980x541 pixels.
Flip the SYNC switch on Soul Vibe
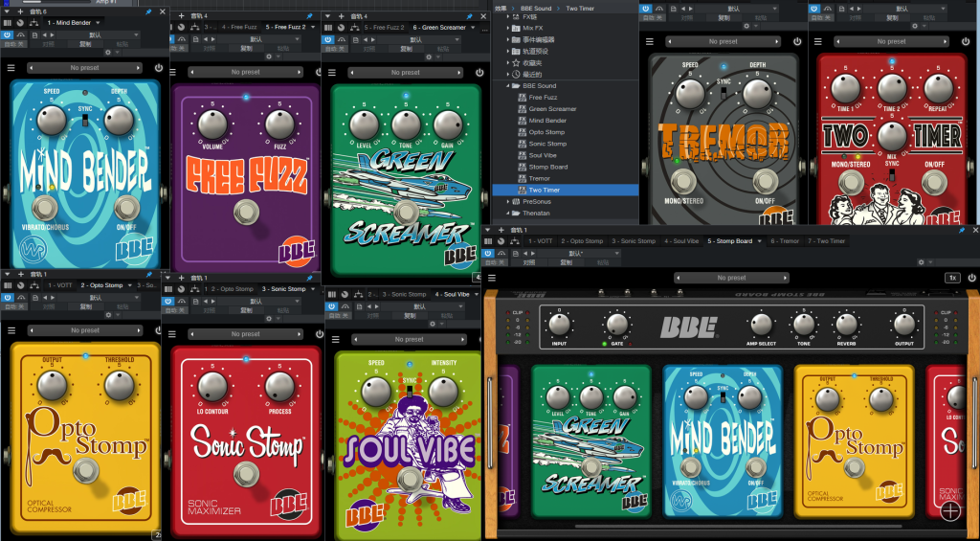tap(410, 392)
